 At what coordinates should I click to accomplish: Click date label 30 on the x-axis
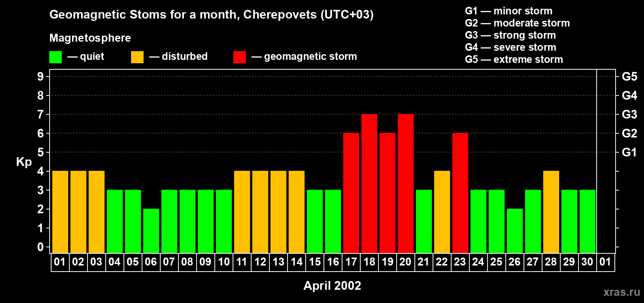pyautogui.click(x=587, y=262)
